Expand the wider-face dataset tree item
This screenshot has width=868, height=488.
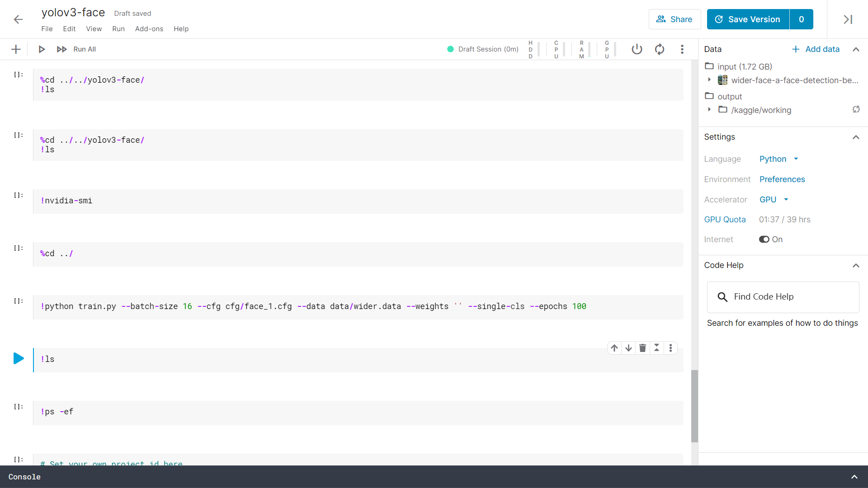coord(709,80)
